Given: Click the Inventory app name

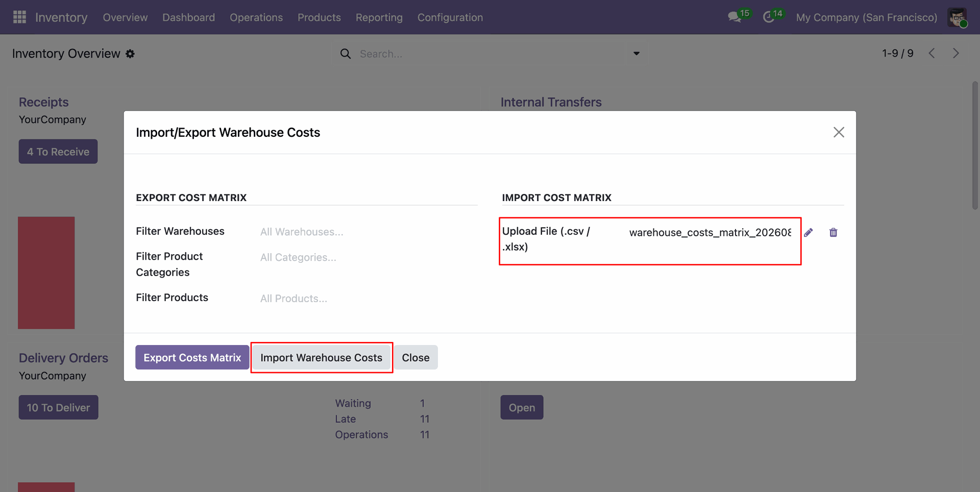Looking at the screenshot, I should pos(61,17).
